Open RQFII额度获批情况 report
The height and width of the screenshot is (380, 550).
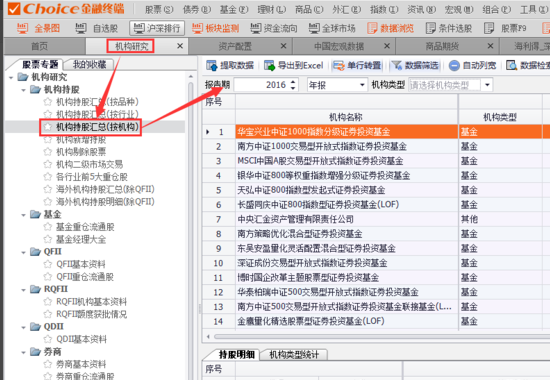coord(92,314)
